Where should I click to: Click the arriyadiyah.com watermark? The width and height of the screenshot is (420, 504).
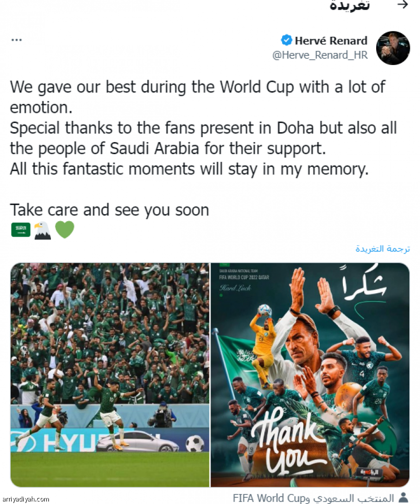[25, 499]
